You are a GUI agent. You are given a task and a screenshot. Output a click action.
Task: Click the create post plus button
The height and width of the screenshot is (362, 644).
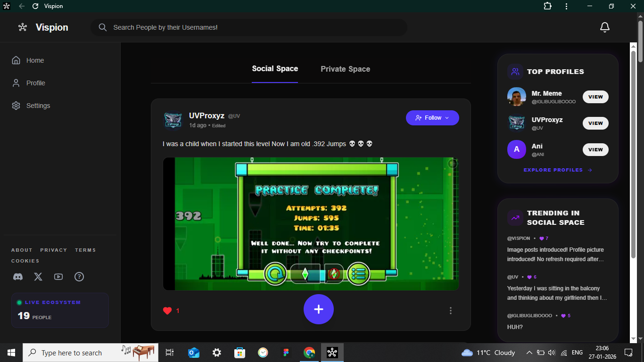tap(319, 309)
